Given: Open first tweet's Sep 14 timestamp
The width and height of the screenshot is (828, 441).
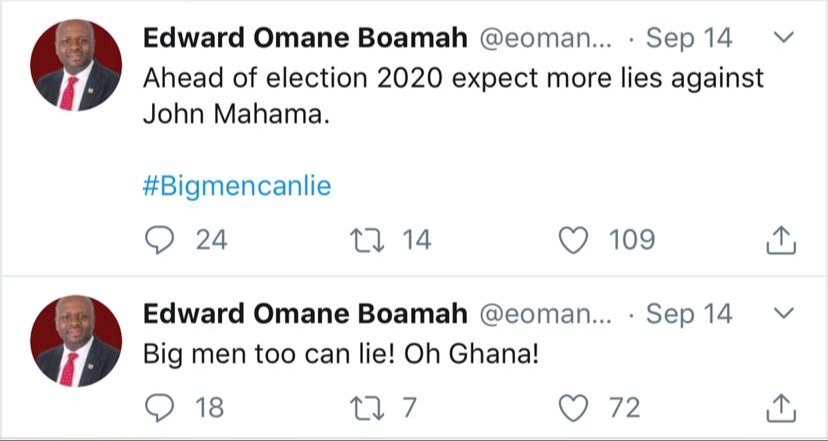Looking at the screenshot, I should pos(689,39).
